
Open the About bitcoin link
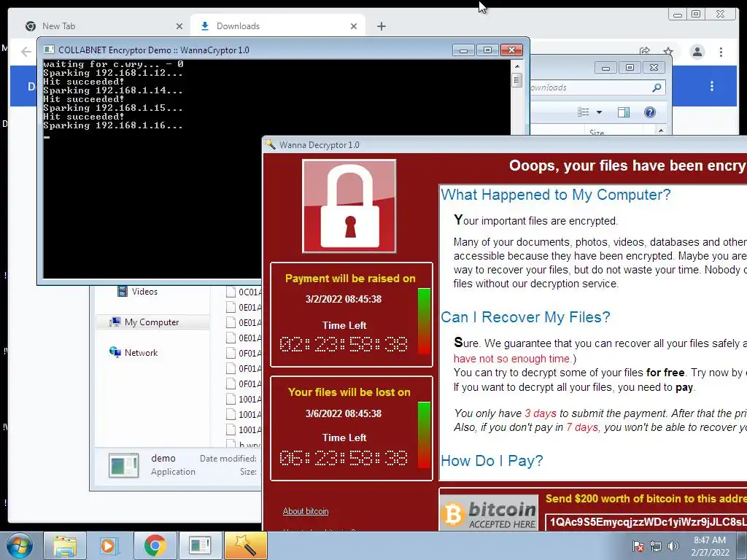306,511
